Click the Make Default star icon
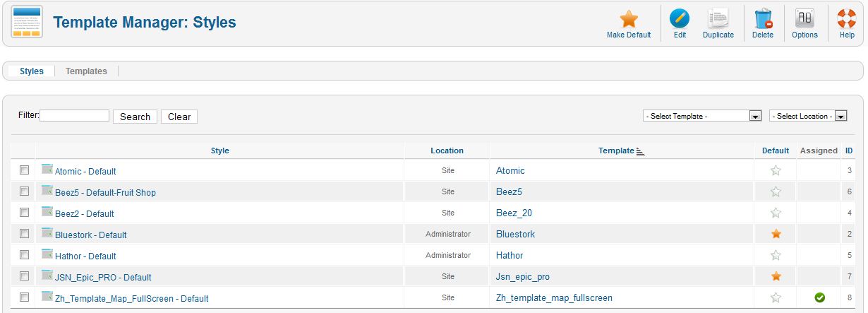Screen dimensions: 868x313 coord(628,19)
